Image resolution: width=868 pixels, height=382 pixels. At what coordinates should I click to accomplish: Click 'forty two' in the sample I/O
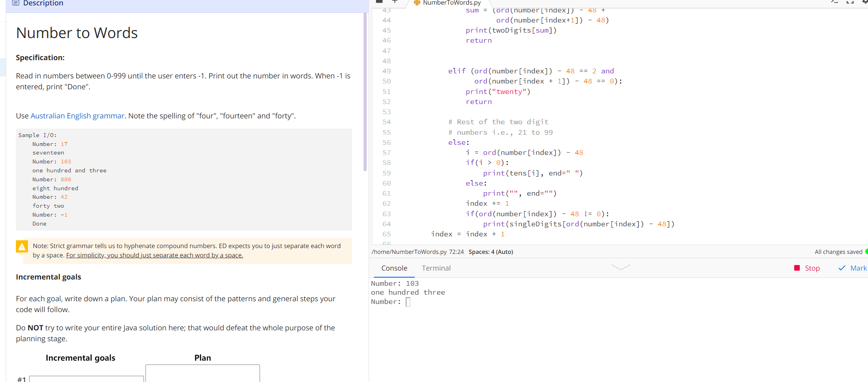click(48, 206)
